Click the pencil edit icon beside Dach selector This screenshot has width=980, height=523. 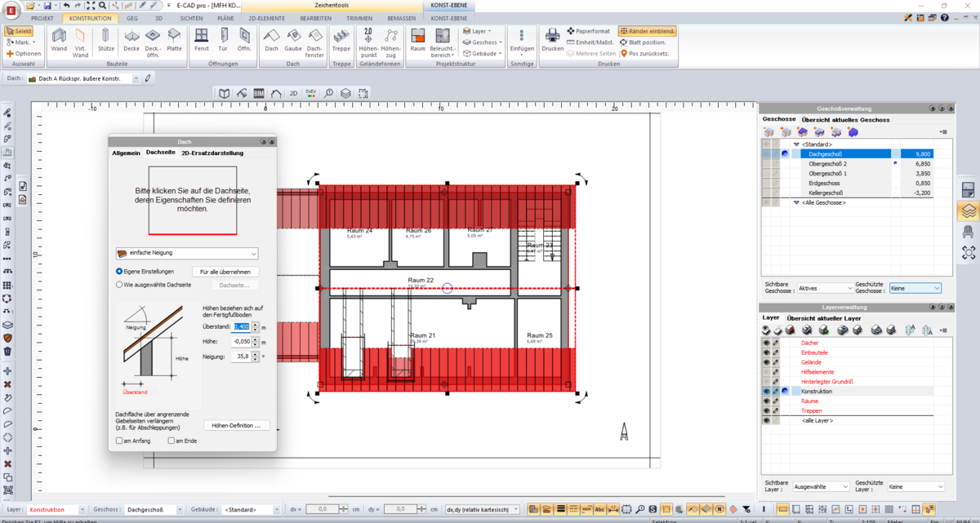pyautogui.click(x=148, y=78)
